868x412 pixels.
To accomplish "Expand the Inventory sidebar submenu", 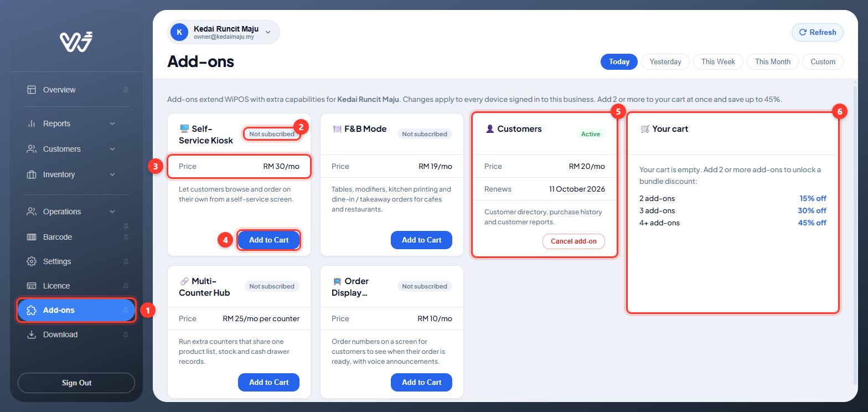I will (x=112, y=174).
